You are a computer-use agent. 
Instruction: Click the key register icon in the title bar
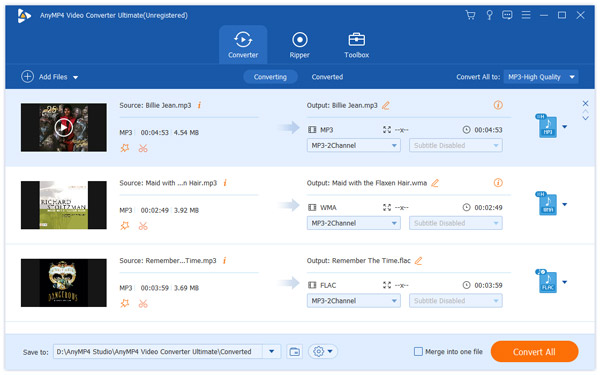(x=489, y=15)
